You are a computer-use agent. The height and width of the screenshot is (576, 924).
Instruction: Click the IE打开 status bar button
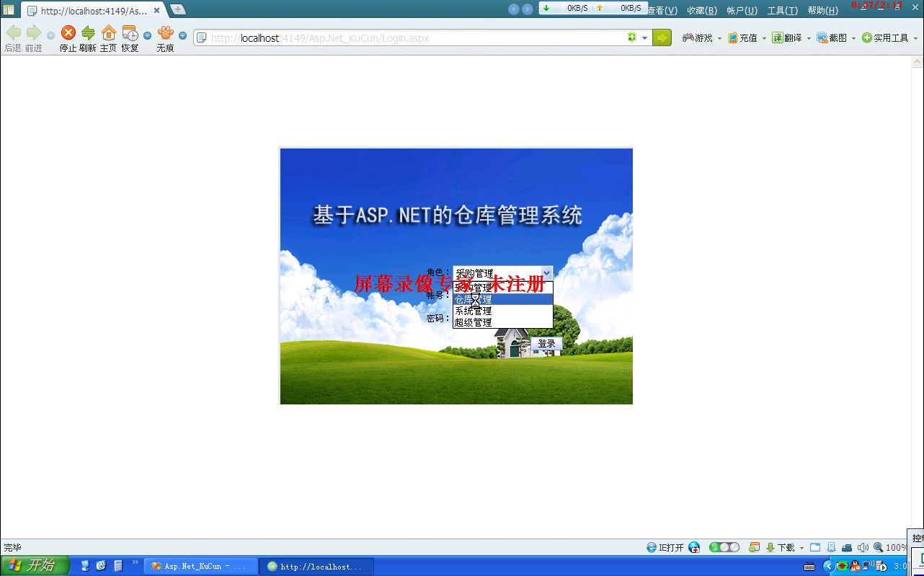[665, 547]
